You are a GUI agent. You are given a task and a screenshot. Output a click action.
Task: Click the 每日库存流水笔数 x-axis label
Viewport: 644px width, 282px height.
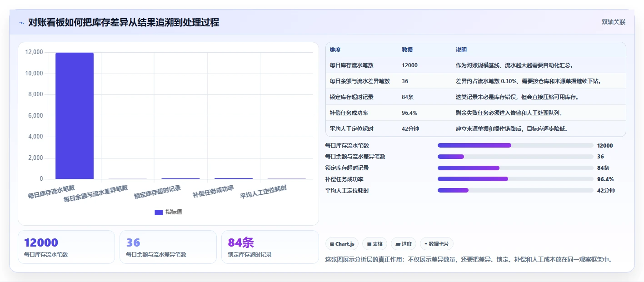51,192
